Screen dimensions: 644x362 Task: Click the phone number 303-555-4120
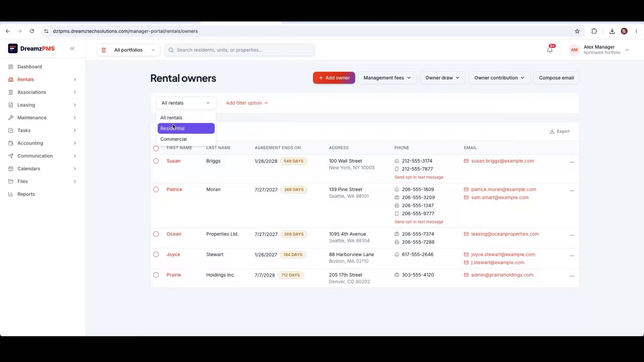418,275
